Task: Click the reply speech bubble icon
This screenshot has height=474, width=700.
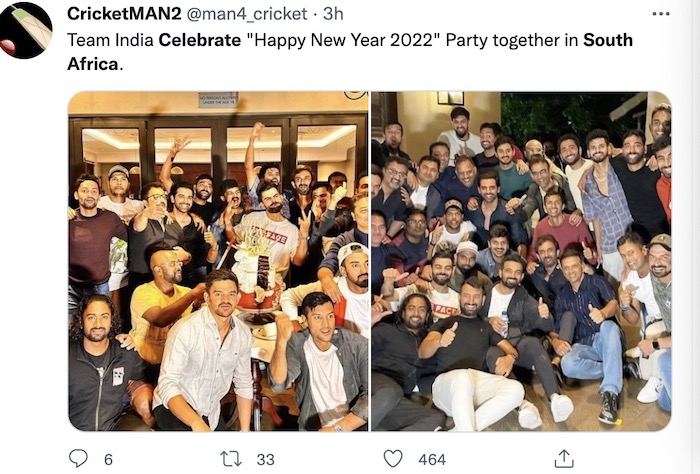Action: coord(78,458)
